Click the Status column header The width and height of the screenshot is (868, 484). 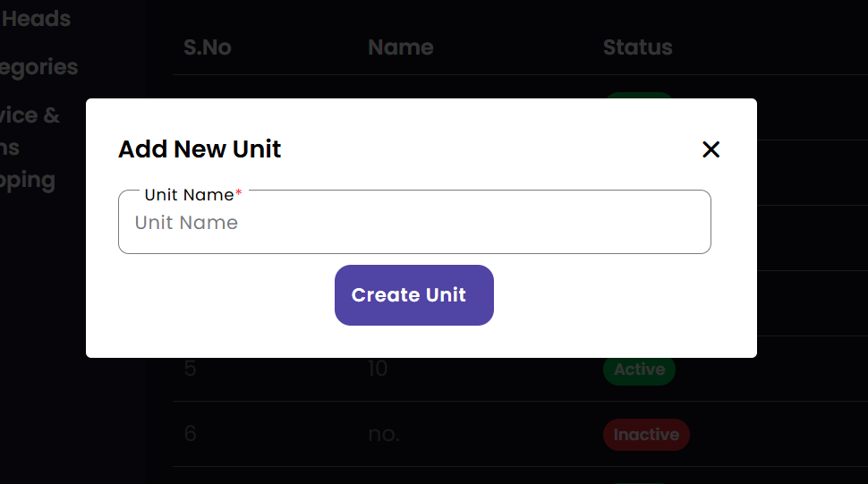point(637,47)
